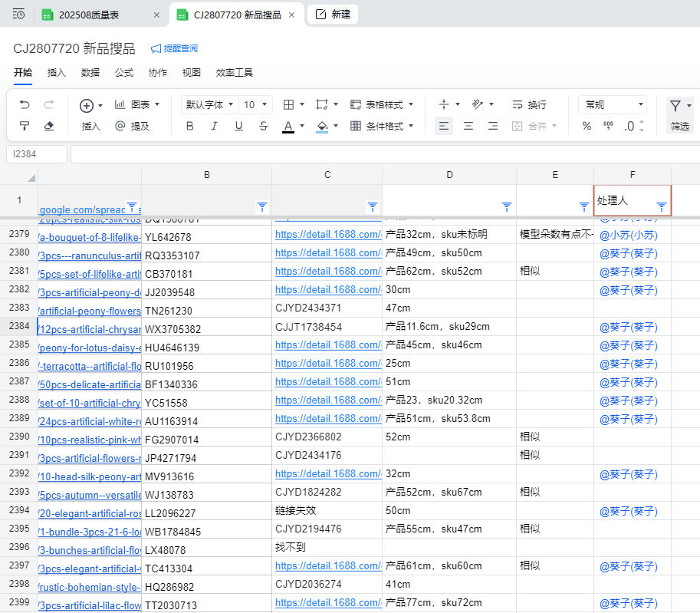Select the format painter tool

click(x=25, y=126)
